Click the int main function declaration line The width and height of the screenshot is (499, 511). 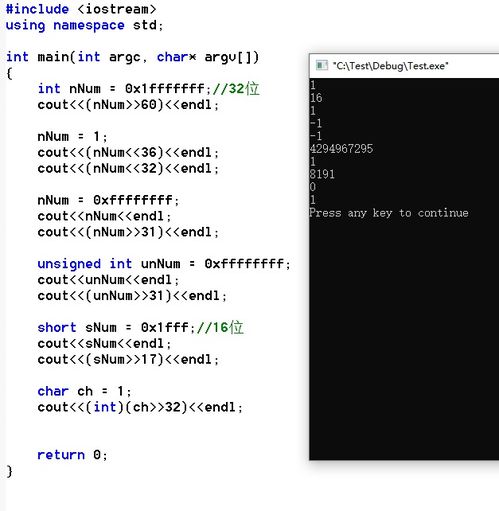coord(132,57)
